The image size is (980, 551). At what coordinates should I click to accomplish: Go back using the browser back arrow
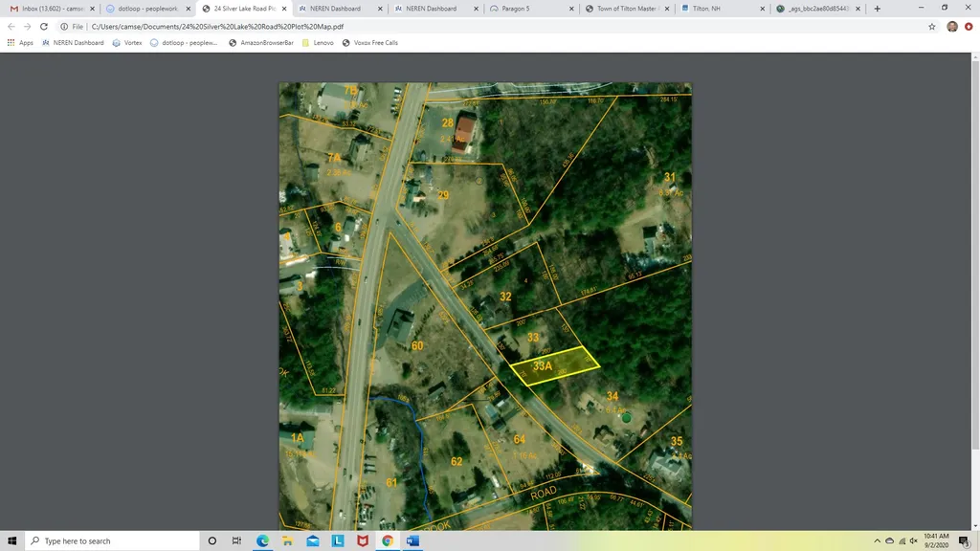pos(11,27)
